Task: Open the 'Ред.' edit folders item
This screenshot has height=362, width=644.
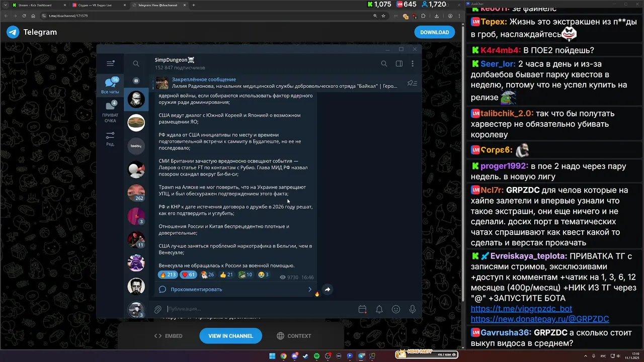Action: 110,139
